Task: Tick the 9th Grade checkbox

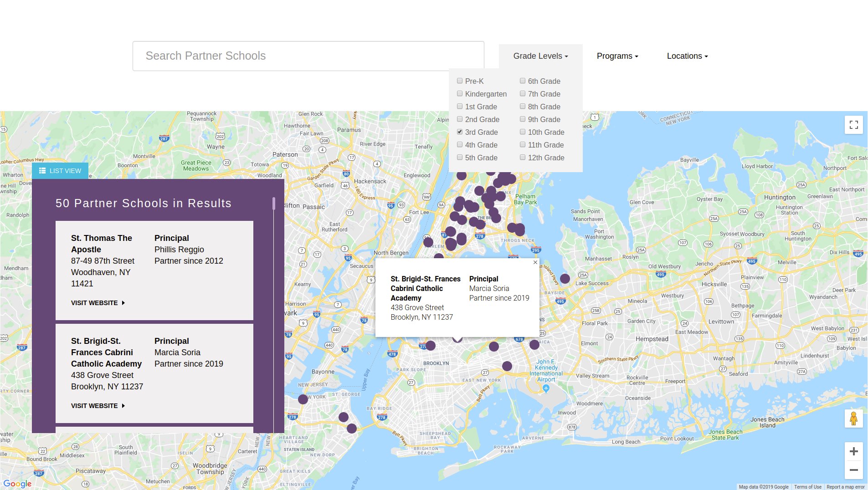Action: [523, 119]
